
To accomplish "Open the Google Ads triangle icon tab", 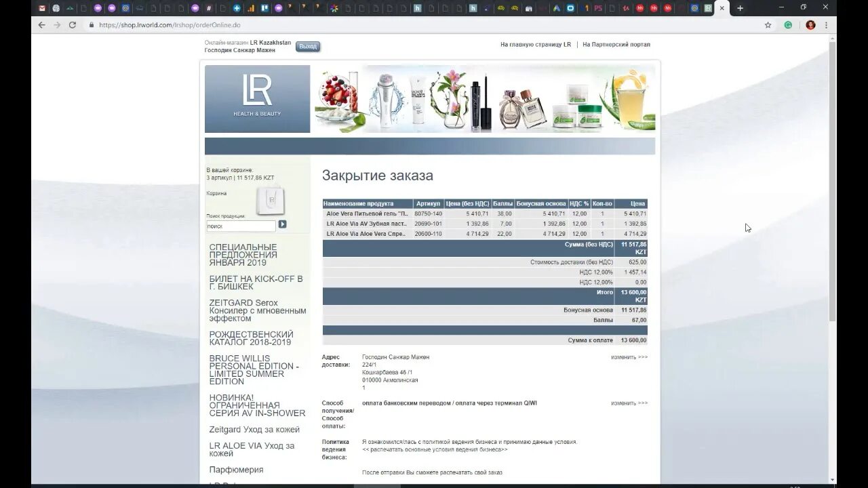I will point(557,8).
